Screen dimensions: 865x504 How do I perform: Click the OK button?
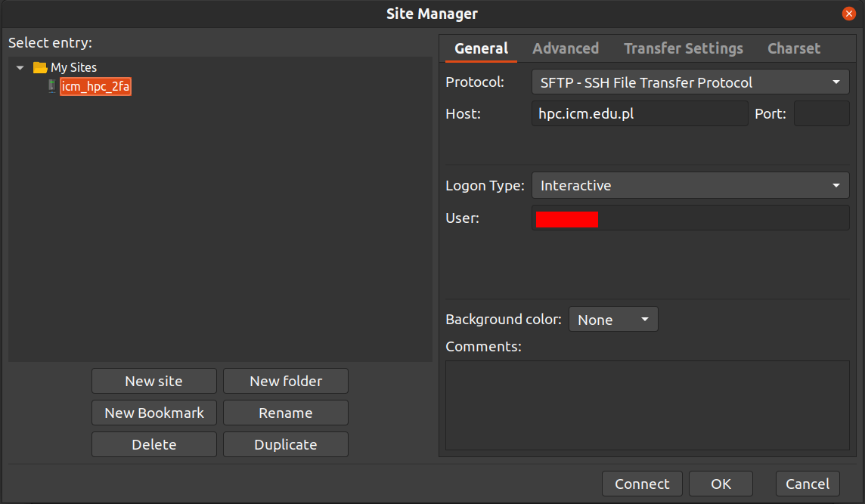click(721, 484)
